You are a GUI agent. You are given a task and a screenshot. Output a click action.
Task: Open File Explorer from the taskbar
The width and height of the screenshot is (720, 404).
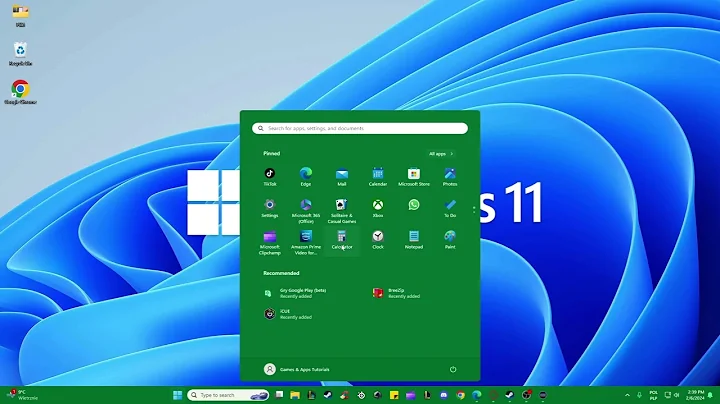coord(295,395)
